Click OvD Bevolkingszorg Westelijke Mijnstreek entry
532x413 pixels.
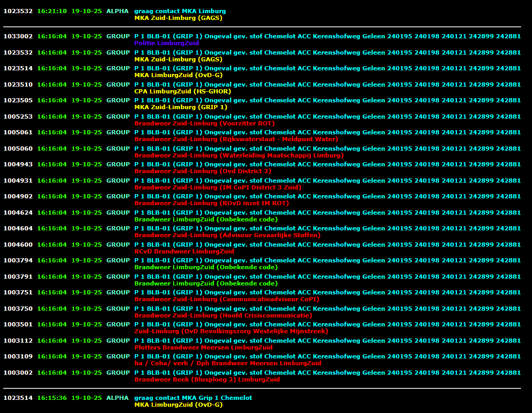[231, 331]
